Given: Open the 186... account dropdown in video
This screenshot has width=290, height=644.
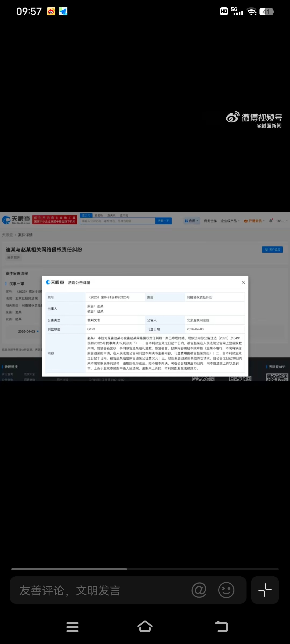Looking at the screenshot, I should pos(282,221).
